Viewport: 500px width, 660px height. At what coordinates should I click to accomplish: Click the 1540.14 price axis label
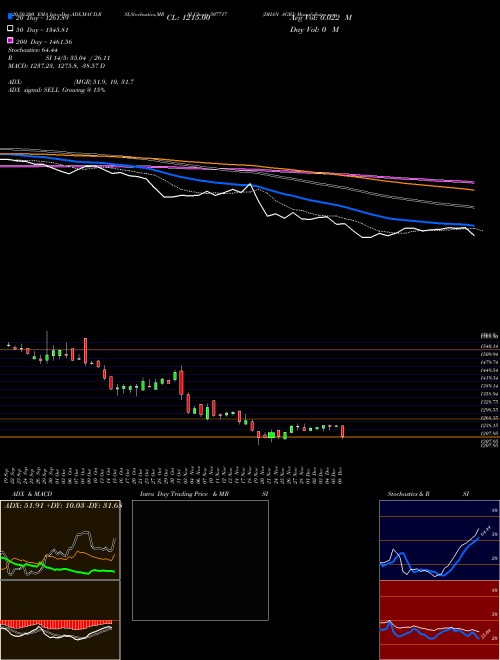pos(490,346)
